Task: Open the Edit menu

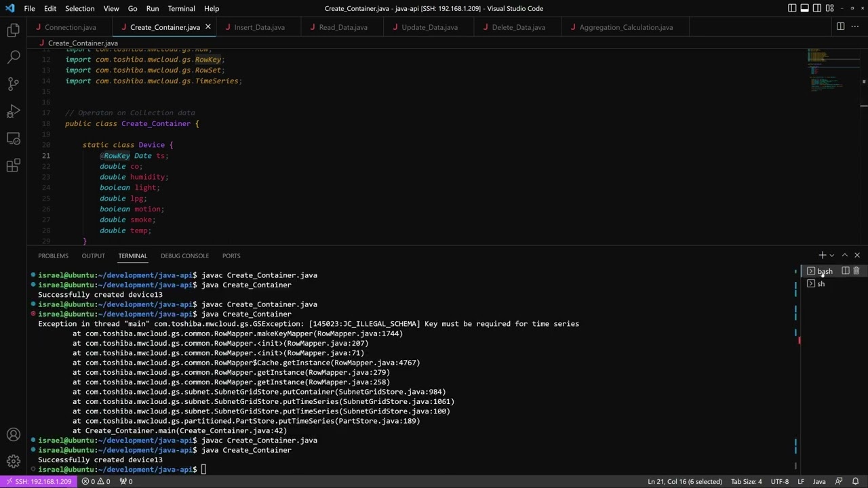Action: pos(50,8)
